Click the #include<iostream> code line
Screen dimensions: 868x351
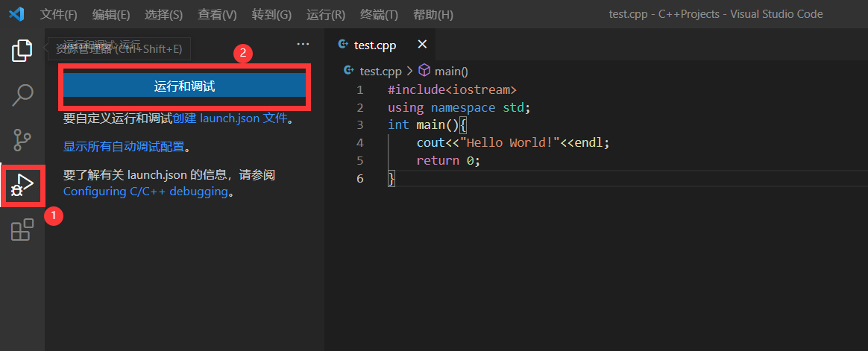[x=452, y=89]
